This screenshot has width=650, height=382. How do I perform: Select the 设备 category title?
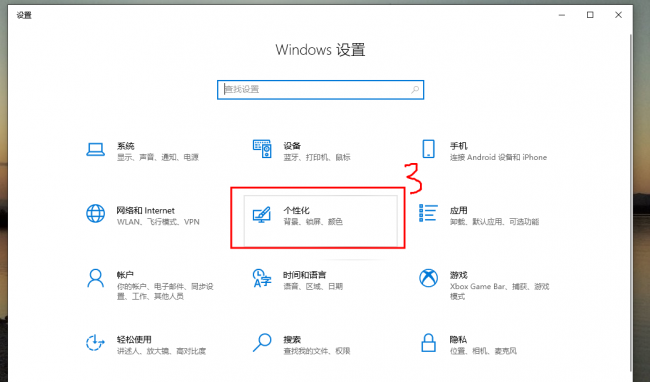(292, 146)
